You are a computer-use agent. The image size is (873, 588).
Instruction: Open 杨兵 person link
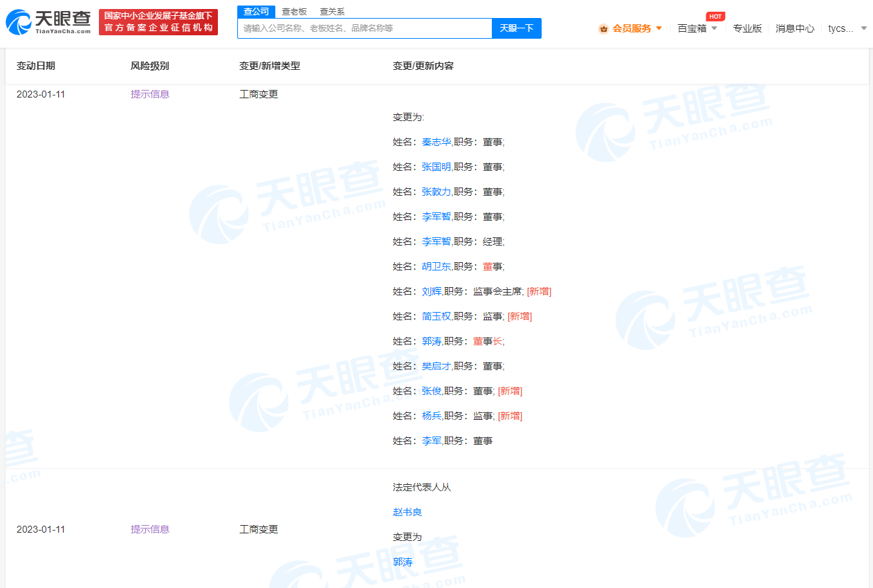(432, 416)
